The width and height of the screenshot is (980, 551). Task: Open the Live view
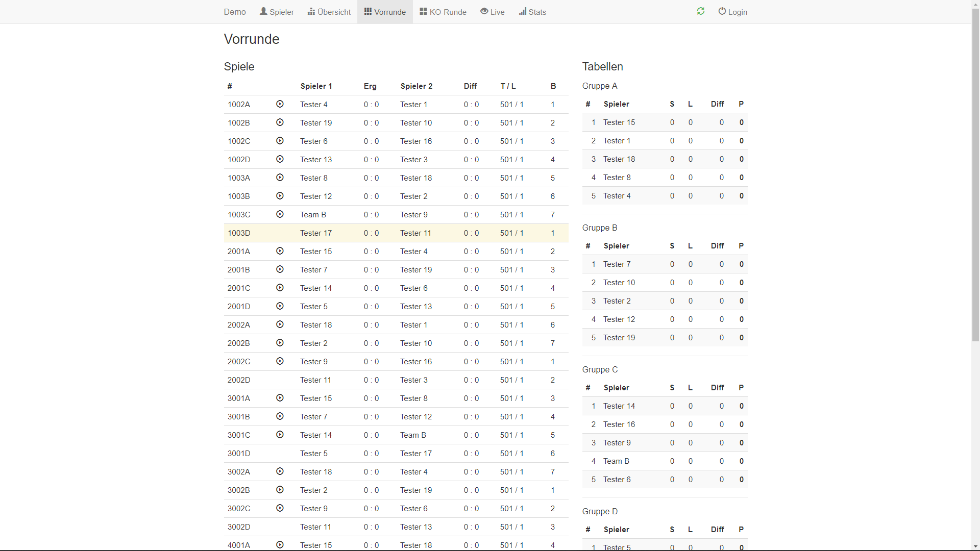coord(493,12)
